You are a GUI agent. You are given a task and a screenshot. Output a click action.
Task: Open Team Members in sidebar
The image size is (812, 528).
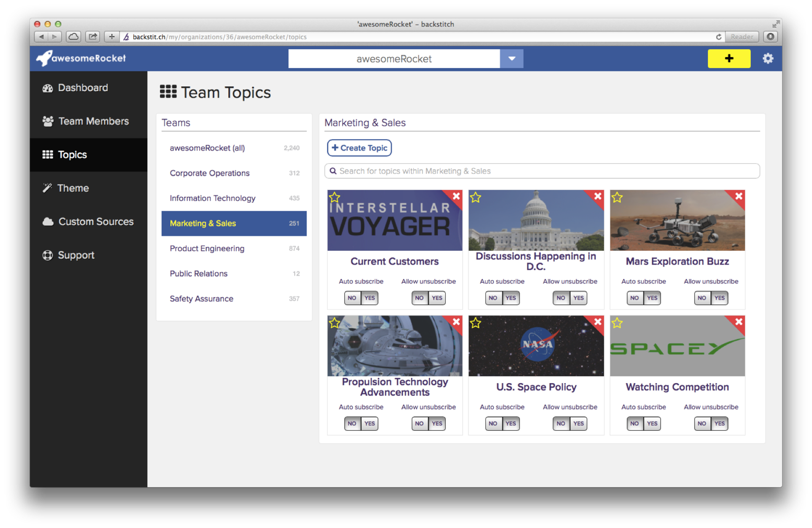point(88,121)
